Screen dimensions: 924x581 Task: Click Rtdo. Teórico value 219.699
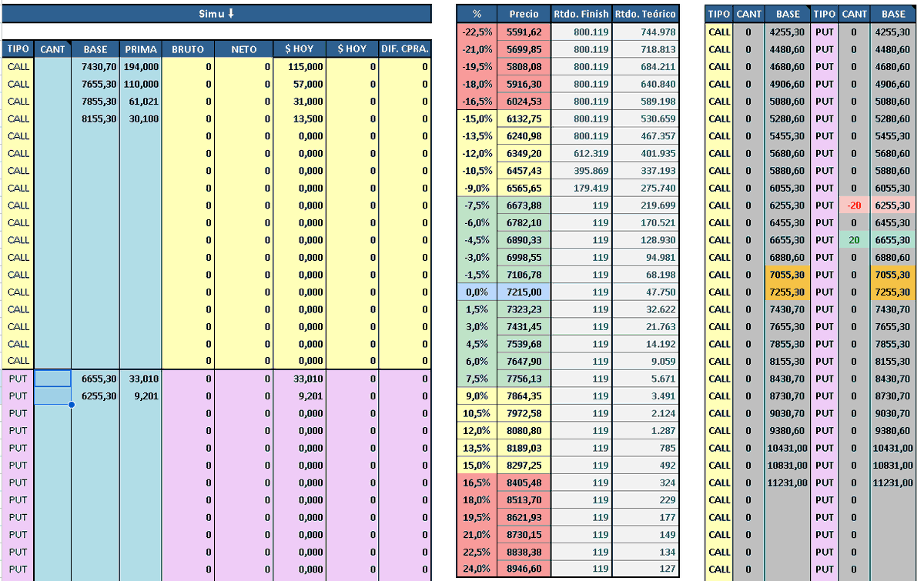646,205
